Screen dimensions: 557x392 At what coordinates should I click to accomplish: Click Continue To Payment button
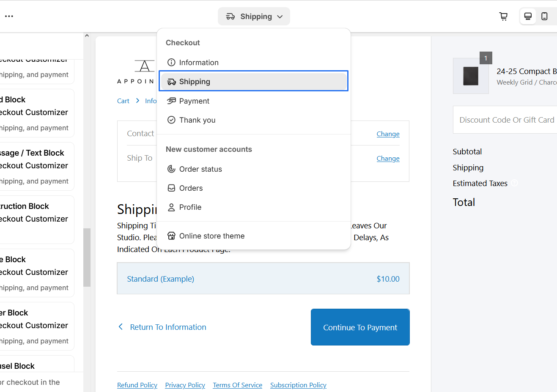point(360,327)
